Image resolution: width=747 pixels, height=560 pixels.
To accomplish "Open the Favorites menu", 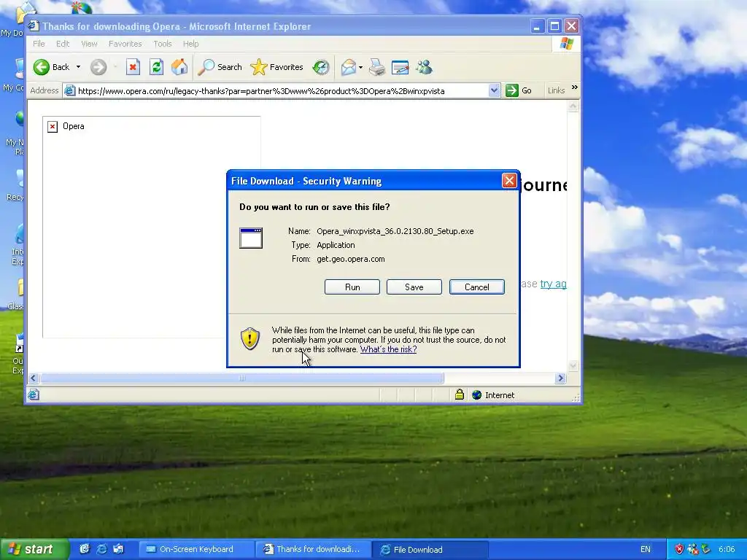I will (x=125, y=44).
